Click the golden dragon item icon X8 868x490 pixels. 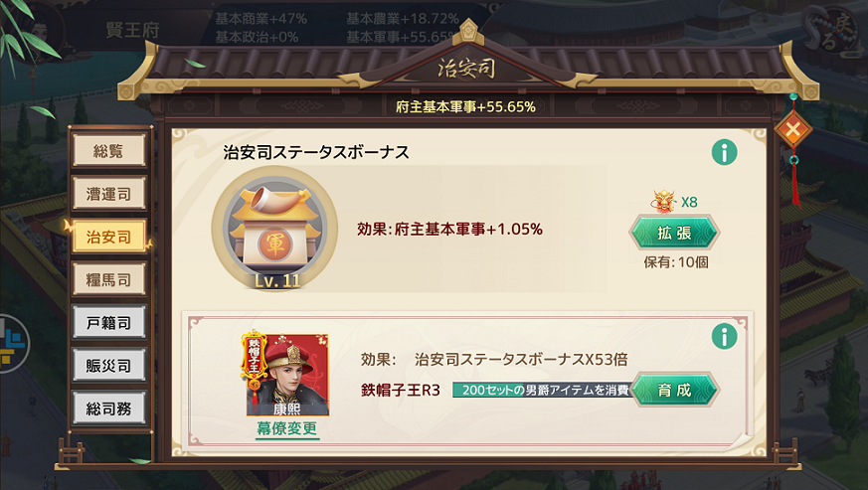tap(664, 202)
